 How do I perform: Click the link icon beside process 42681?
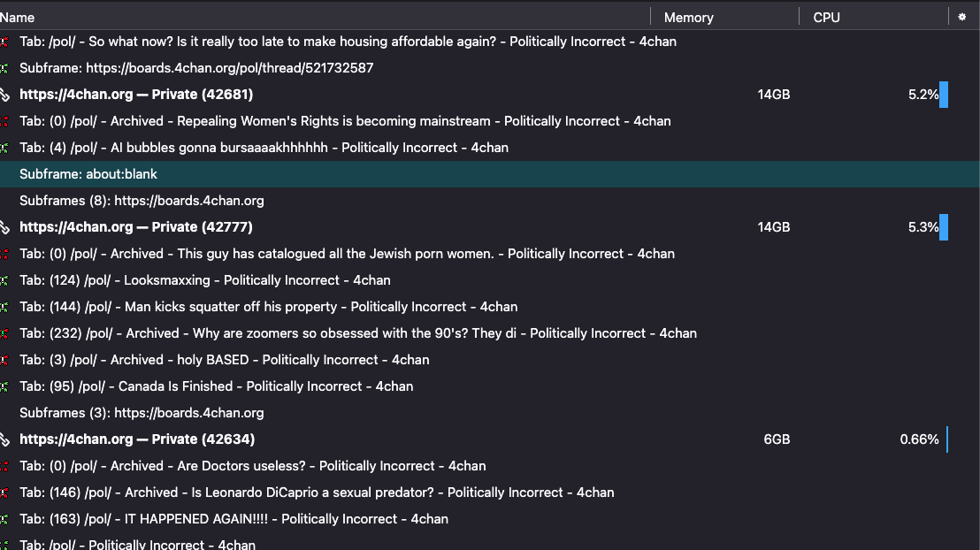point(4,95)
